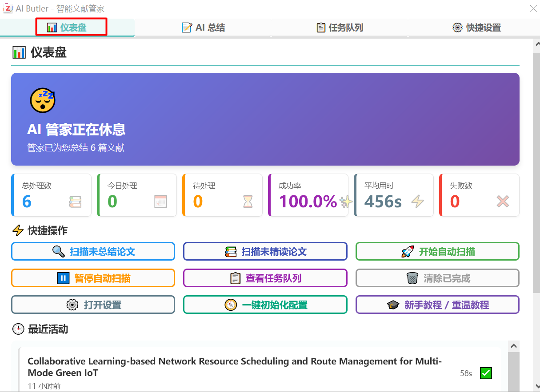The width and height of the screenshot is (540, 392).
Task: Click the hourglass icon in 待处理 card
Action: click(x=248, y=202)
